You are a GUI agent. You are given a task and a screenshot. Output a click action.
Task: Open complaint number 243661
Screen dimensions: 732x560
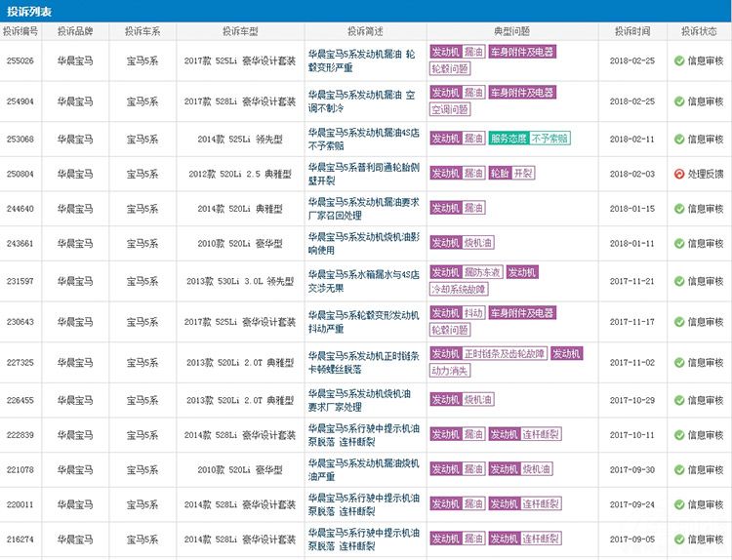point(20,243)
